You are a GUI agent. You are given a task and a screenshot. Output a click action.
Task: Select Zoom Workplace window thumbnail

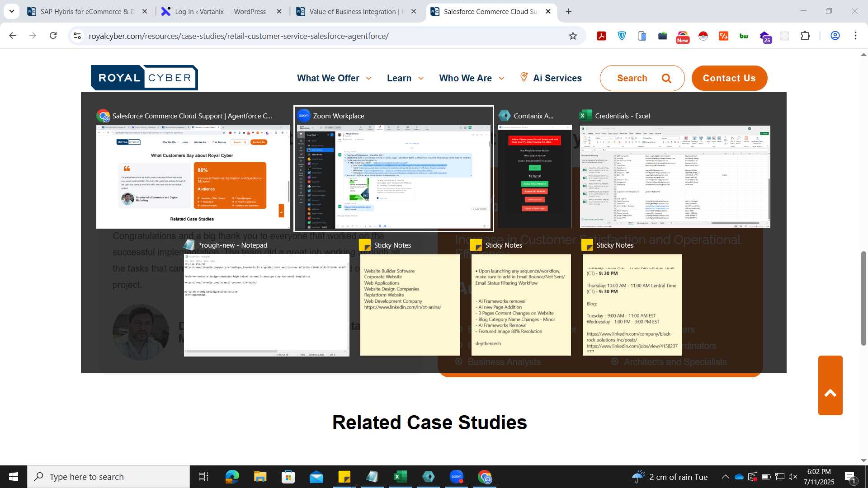[x=393, y=169]
